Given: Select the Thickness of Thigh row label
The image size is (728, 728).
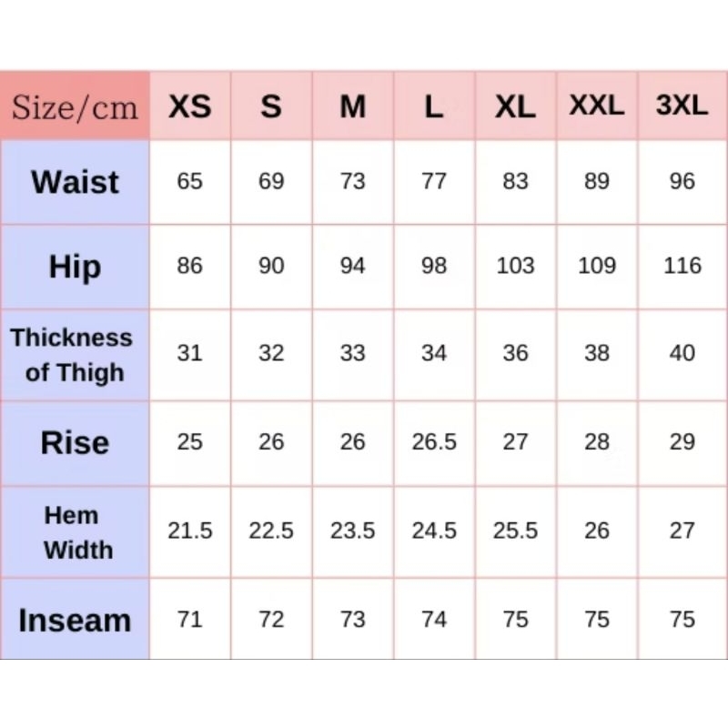Looking at the screenshot, I should (x=73, y=354).
